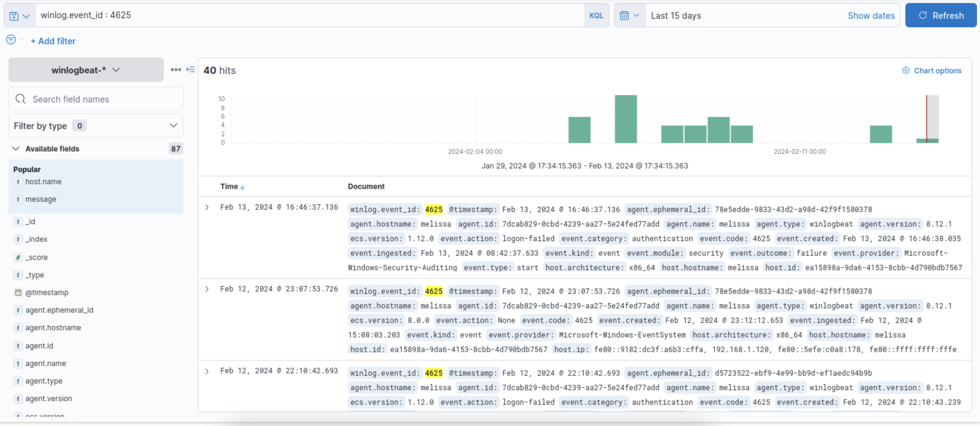Viewport: 980px width, 426px height.
Task: Click the _score number field icon
Action: [18, 257]
